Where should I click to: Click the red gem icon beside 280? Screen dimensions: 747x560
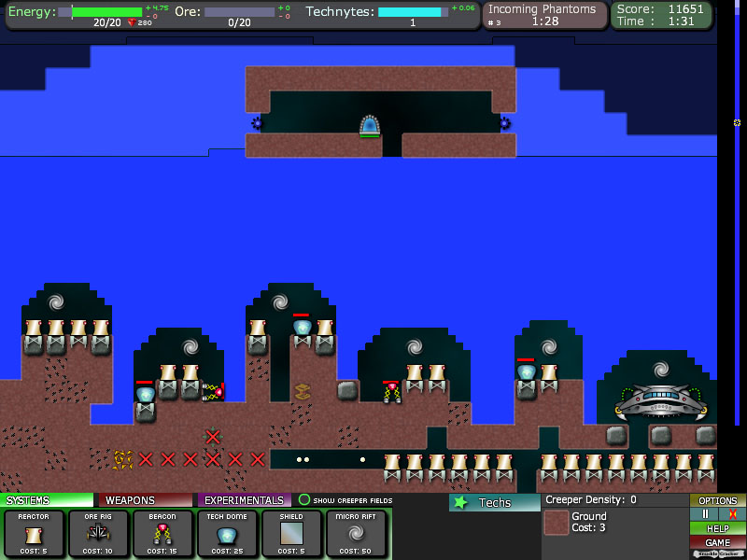tap(132, 22)
